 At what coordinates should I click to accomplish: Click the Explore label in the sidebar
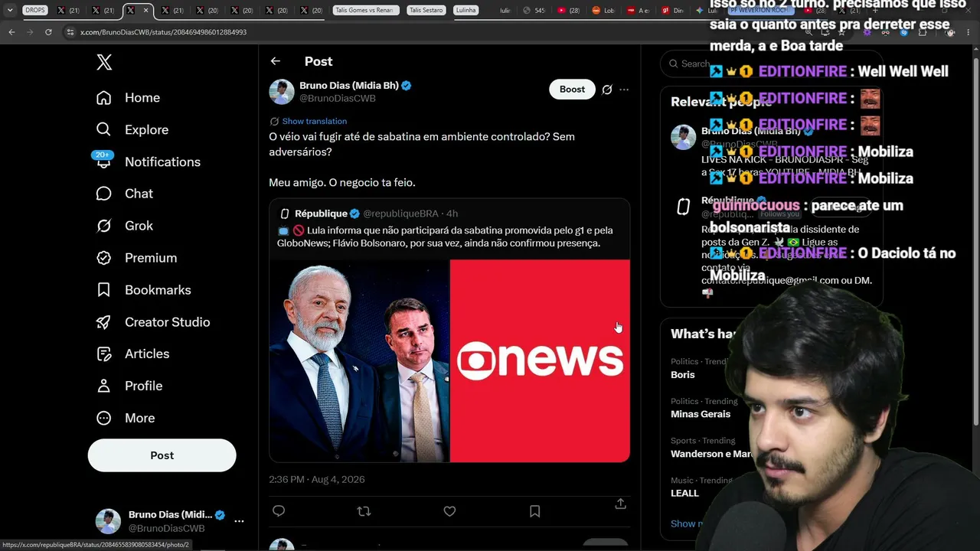pyautogui.click(x=146, y=130)
